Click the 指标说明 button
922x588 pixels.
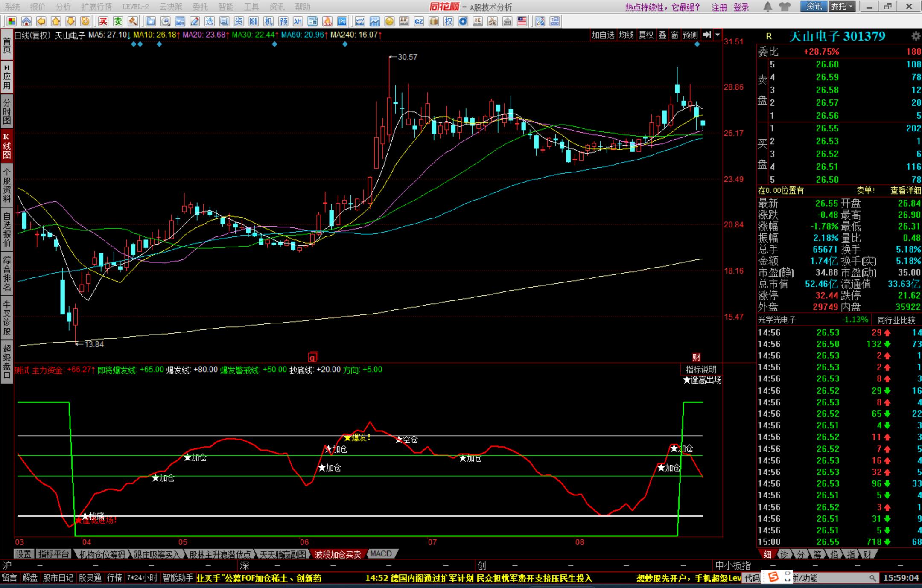click(x=701, y=370)
